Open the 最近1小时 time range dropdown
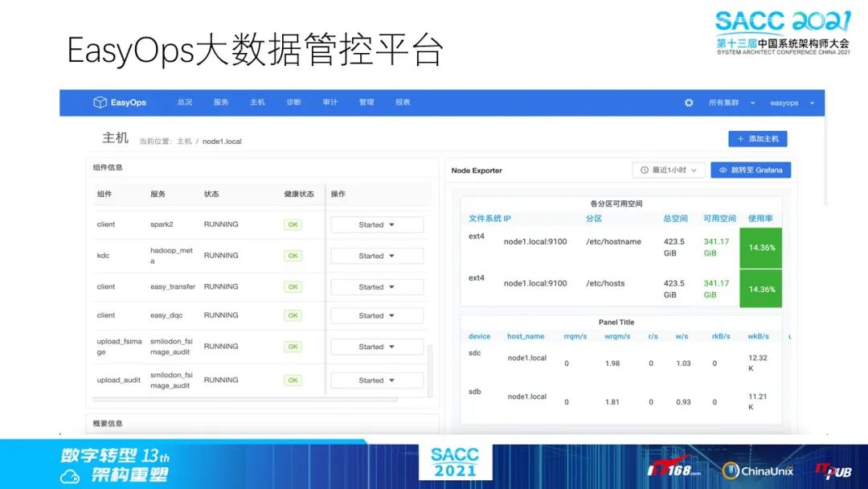The image size is (868, 489). tap(669, 170)
